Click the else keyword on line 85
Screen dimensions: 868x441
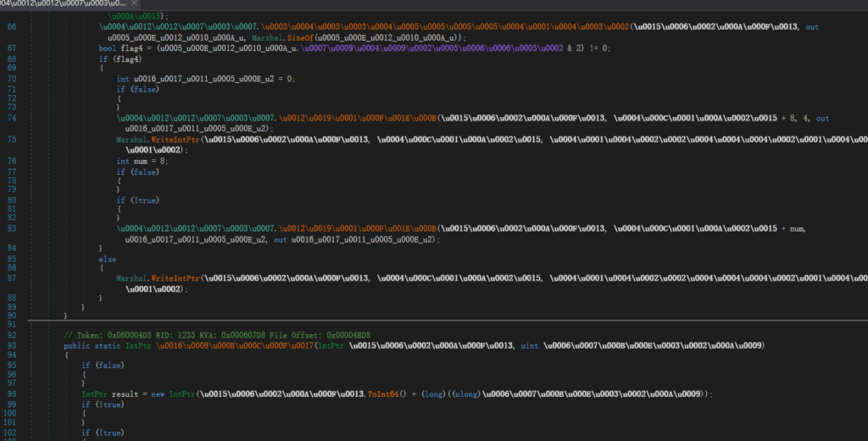pos(108,257)
